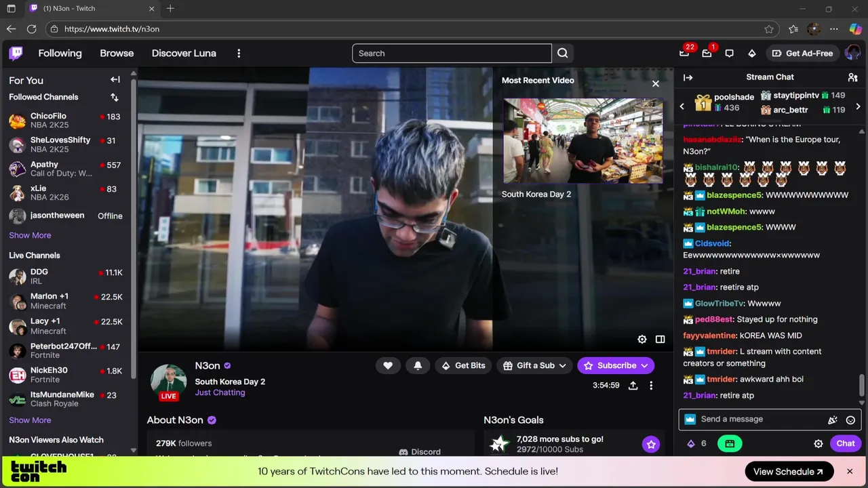The image size is (868, 488).
Task: Go to previous gift leaderboard page
Action: pos(682,106)
